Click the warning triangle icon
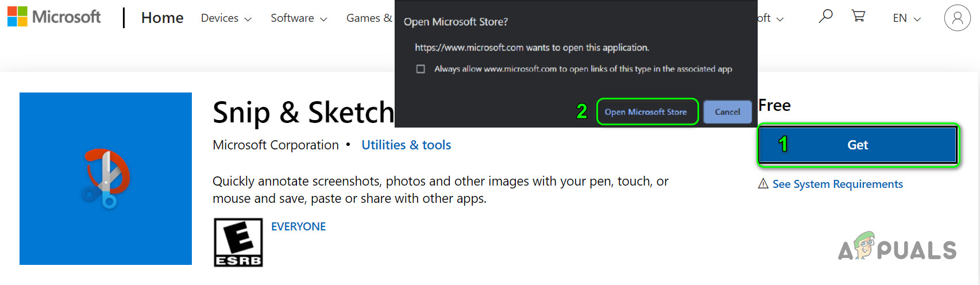The height and width of the screenshot is (285, 980). (x=763, y=184)
